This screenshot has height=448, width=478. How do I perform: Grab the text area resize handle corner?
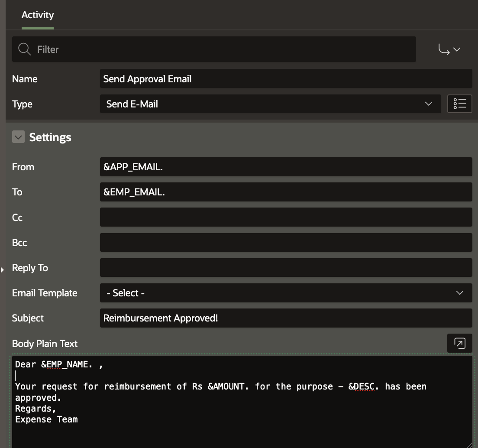468,445
